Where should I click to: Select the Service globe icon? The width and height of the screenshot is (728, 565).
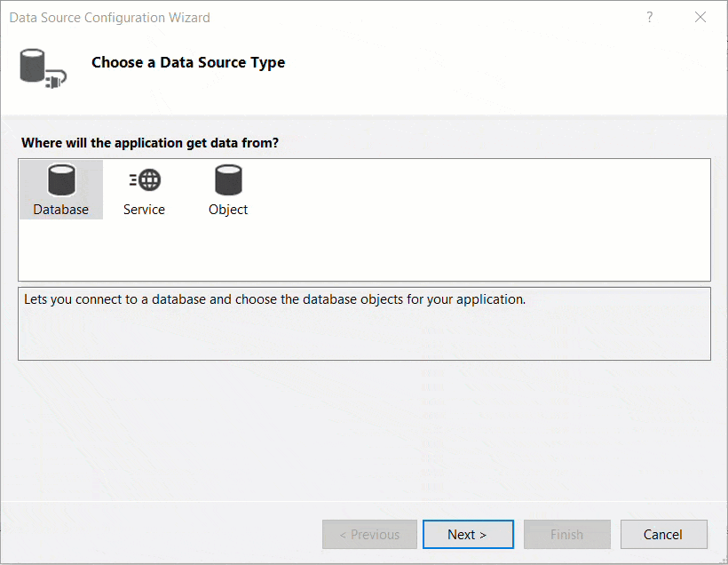pos(145,181)
